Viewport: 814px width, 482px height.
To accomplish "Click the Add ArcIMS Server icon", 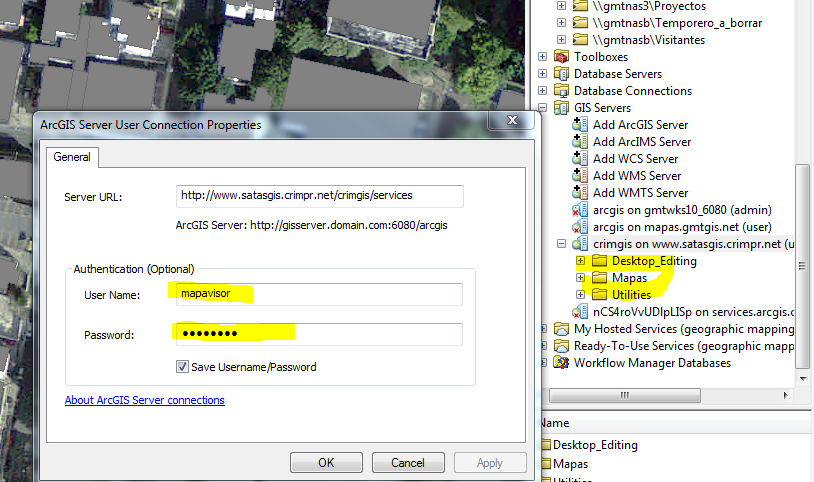I will pos(580,141).
